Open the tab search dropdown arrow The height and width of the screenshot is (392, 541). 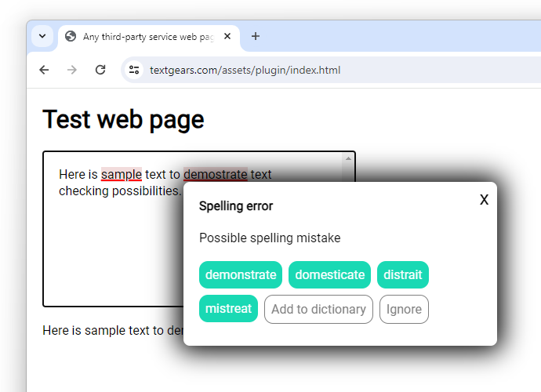click(x=42, y=36)
